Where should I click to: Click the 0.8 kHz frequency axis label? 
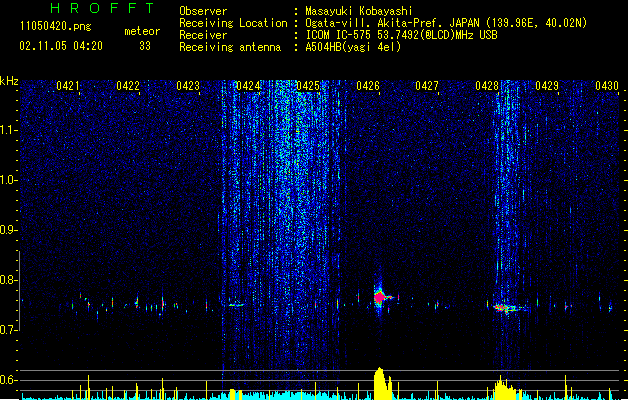pos(8,280)
